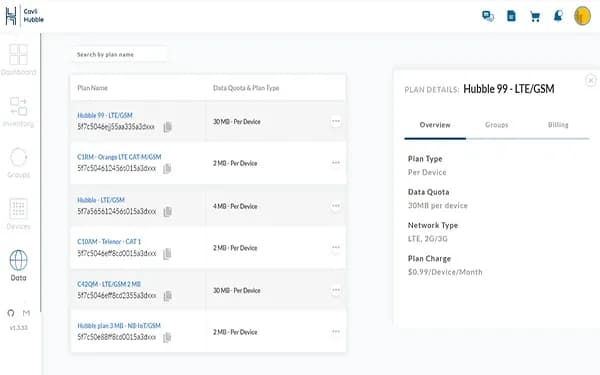The width and height of the screenshot is (600, 375).
Task: Go to Devices in sidebar
Action: [18, 214]
